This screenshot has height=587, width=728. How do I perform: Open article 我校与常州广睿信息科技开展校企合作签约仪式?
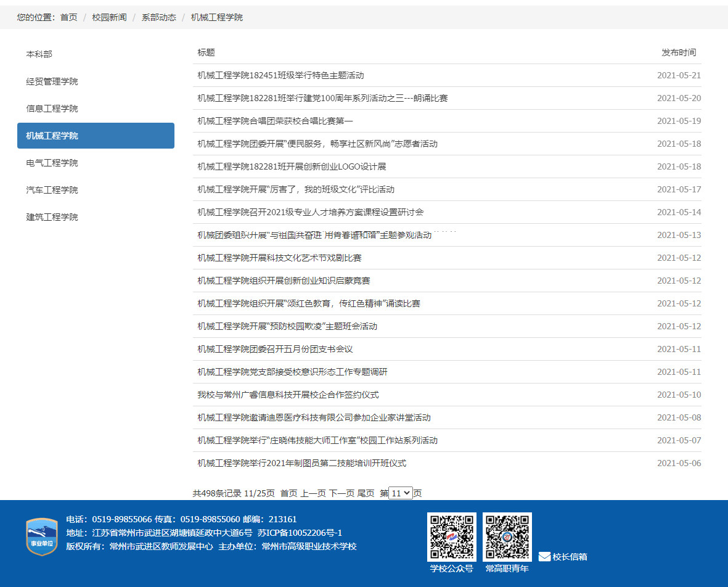coord(288,395)
